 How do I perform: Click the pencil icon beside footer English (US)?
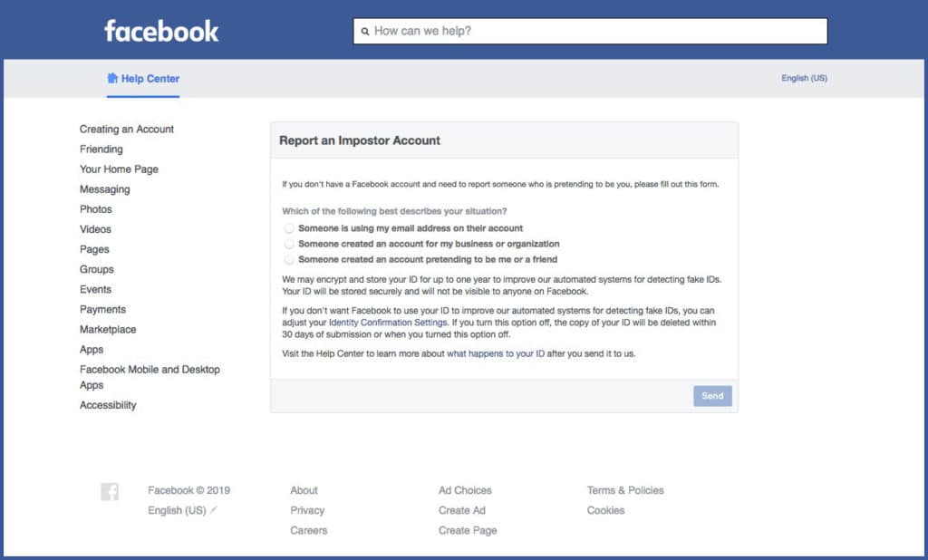[214, 510]
